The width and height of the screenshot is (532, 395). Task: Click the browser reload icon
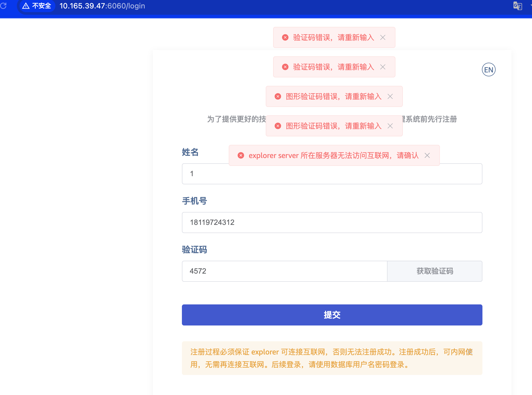click(x=4, y=6)
